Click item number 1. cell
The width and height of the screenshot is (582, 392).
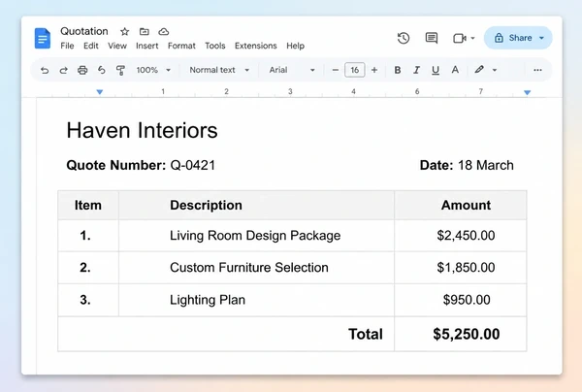88,236
